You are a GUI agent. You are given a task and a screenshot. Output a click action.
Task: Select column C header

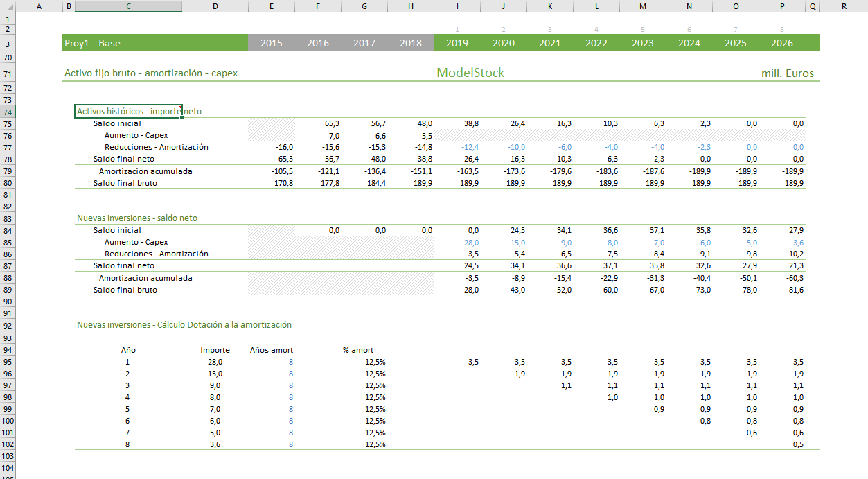pyautogui.click(x=128, y=6)
